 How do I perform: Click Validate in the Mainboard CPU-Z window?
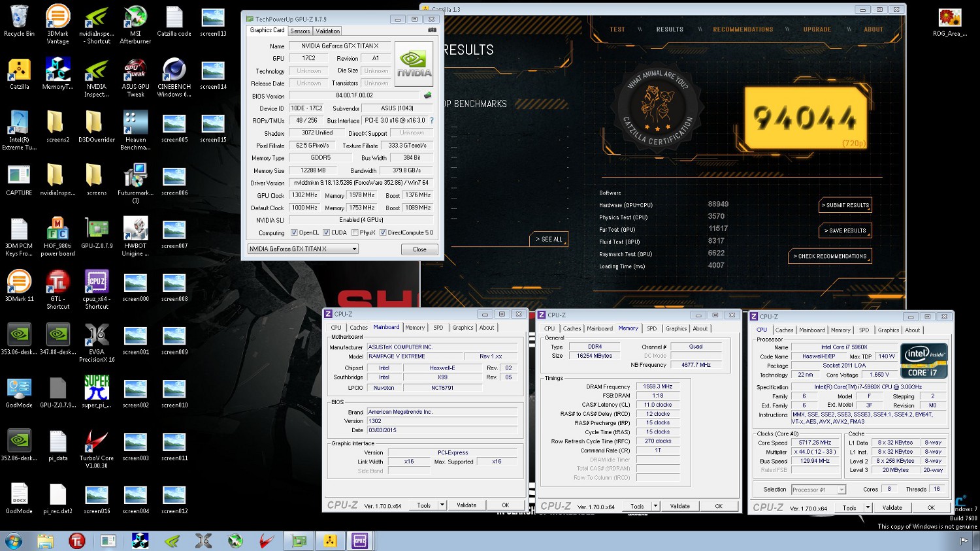[466, 505]
